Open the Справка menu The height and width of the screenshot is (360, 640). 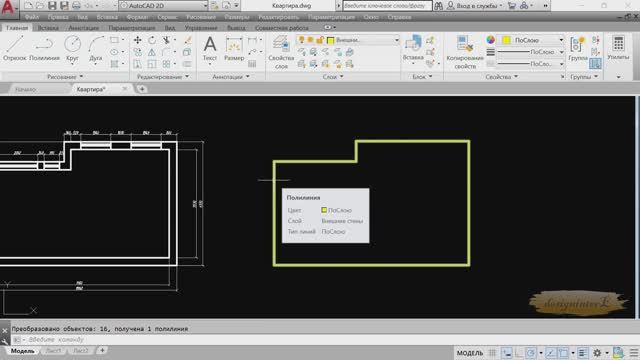[x=399, y=17]
